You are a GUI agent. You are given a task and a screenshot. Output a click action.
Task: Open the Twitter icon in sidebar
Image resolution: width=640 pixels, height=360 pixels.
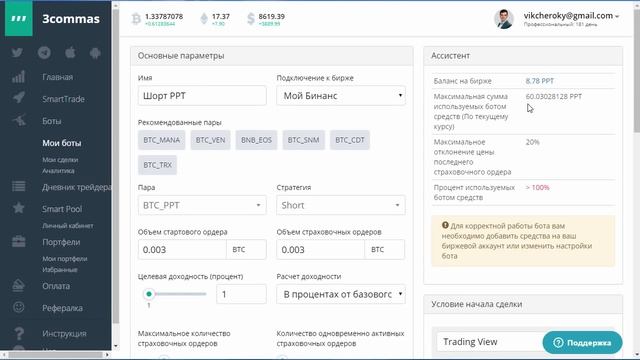tap(17, 53)
